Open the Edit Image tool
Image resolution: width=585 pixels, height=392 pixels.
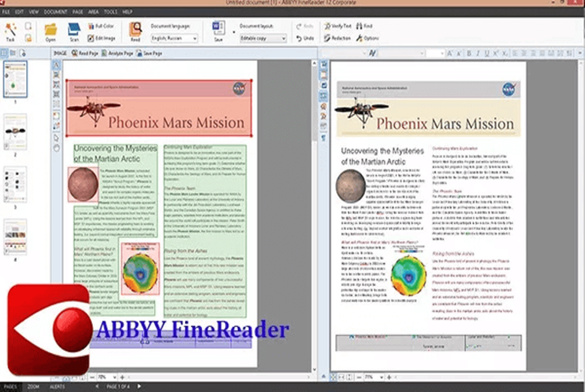click(x=101, y=38)
